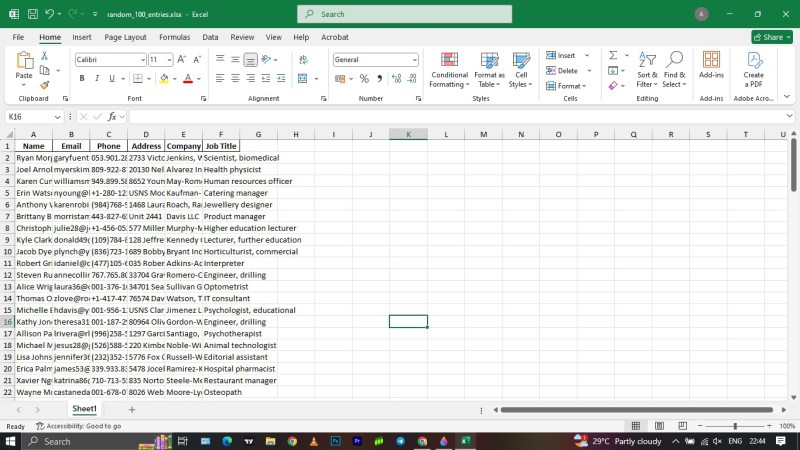Add a new sheet with plus button
The height and width of the screenshot is (450, 800).
point(131,409)
